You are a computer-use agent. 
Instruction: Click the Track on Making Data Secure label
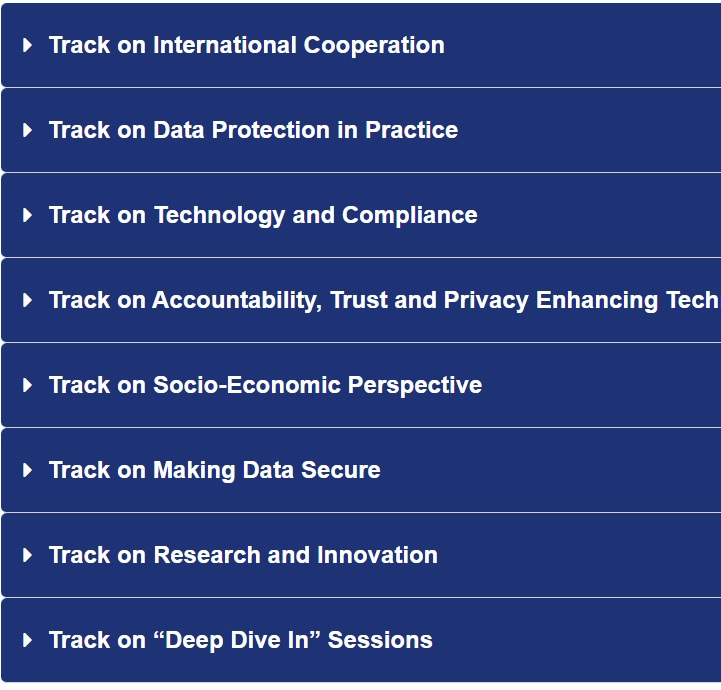tap(215, 471)
